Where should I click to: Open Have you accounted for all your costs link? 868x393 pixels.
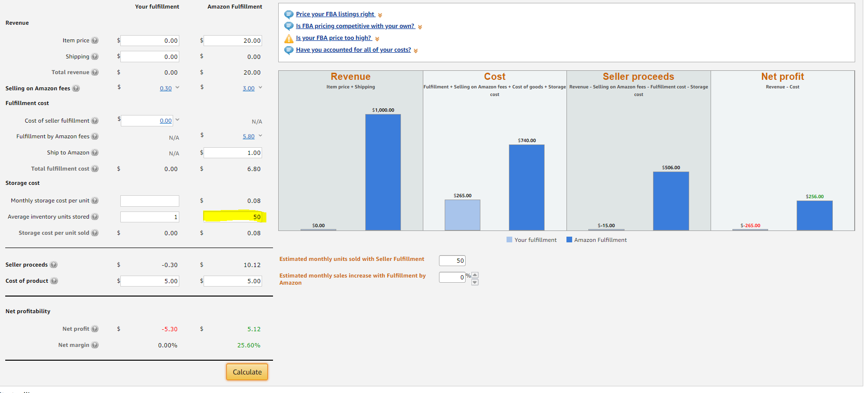pyautogui.click(x=353, y=50)
